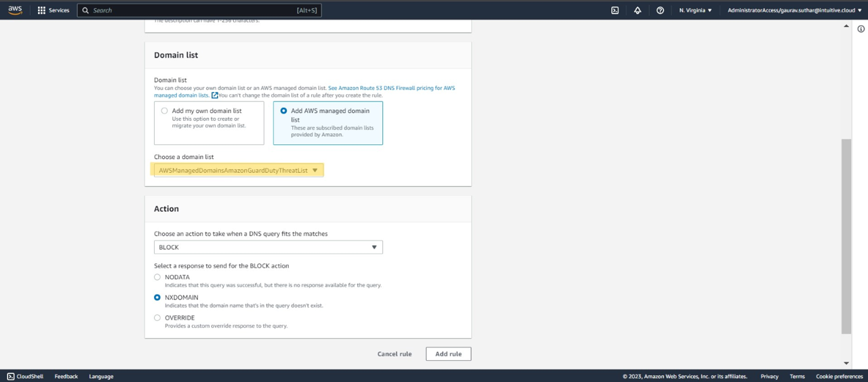Open the AdministratorAccess account menu
Image resolution: width=868 pixels, height=382 pixels.
pos(794,10)
